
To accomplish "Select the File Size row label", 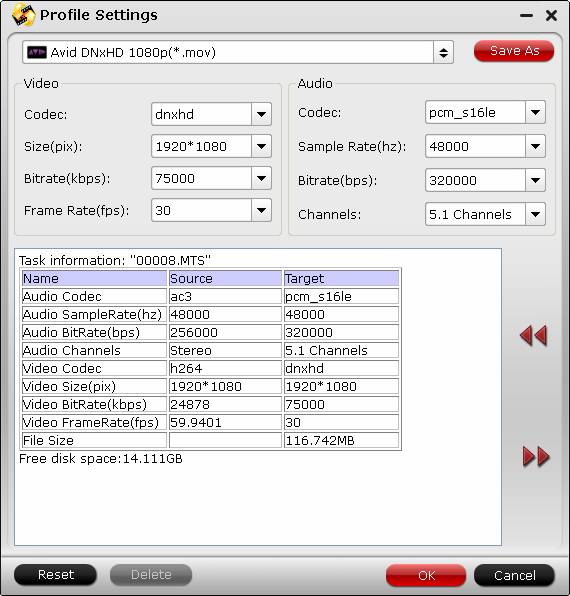I will point(94,440).
